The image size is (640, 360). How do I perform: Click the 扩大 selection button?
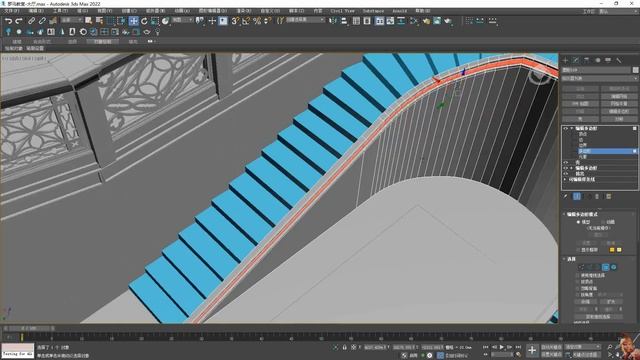click(x=611, y=302)
